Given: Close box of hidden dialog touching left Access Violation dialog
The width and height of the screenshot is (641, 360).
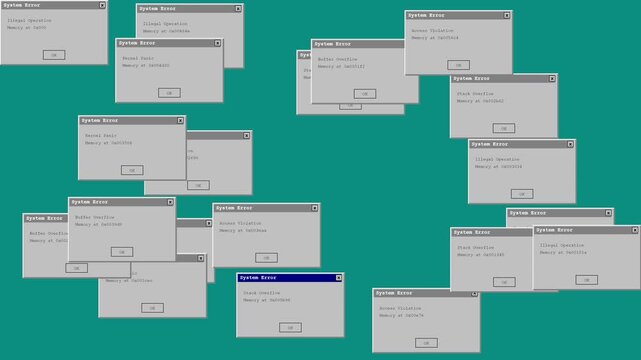Looking at the screenshot, I should coord(208,223).
